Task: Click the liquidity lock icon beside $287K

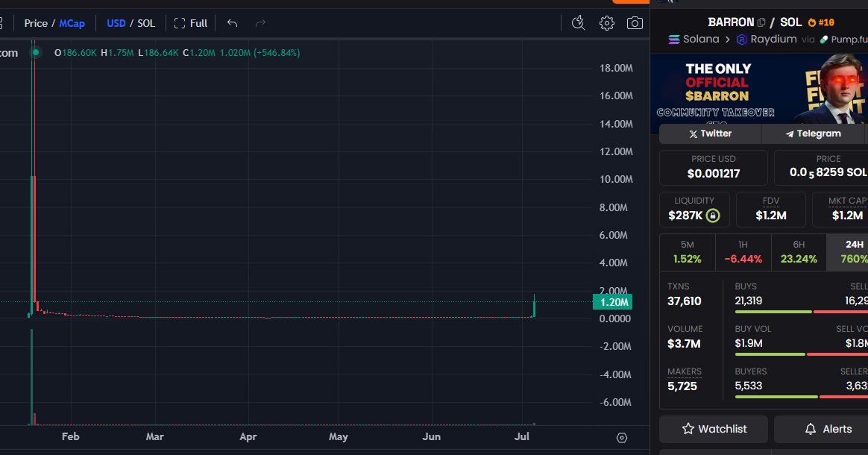Action: [713, 216]
